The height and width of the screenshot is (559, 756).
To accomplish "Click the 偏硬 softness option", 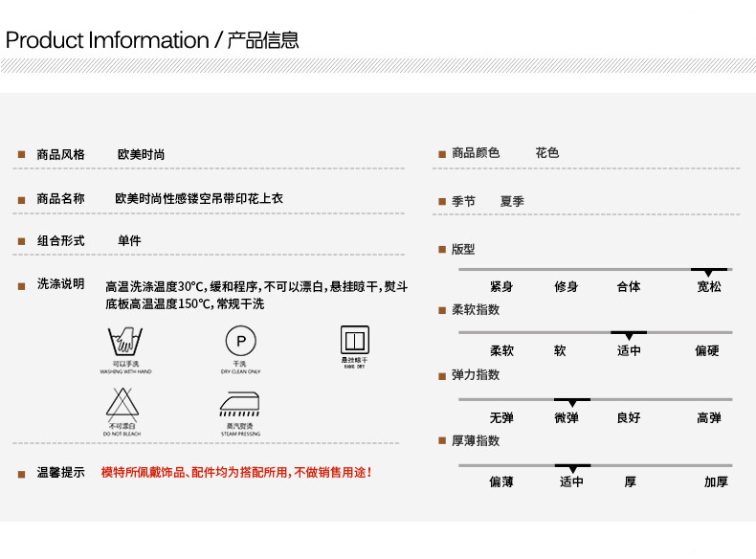I will click(x=707, y=350).
